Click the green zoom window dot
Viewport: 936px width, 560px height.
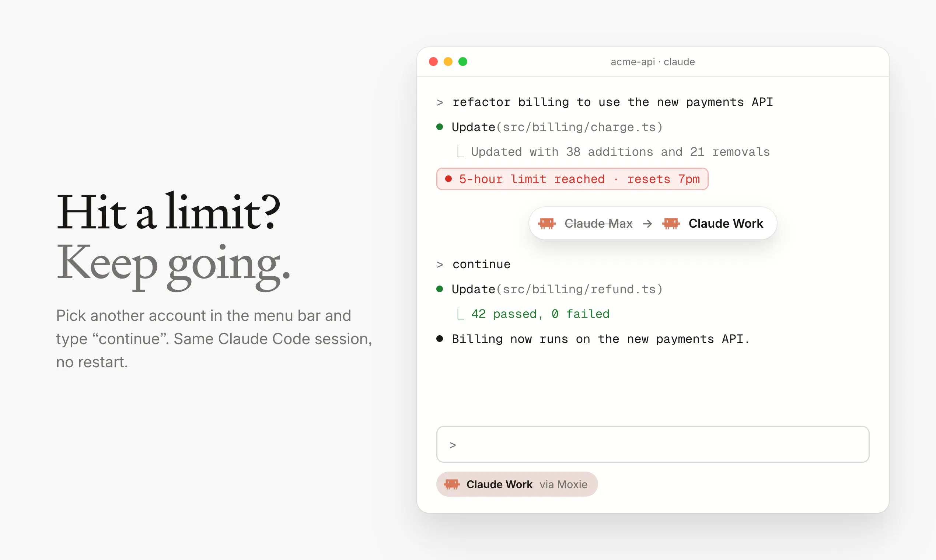pos(463,62)
